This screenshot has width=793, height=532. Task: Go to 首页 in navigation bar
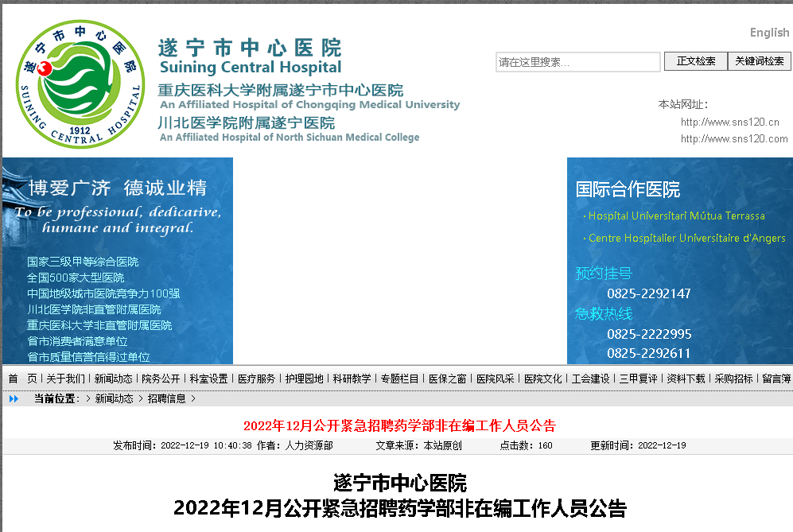coord(22,379)
